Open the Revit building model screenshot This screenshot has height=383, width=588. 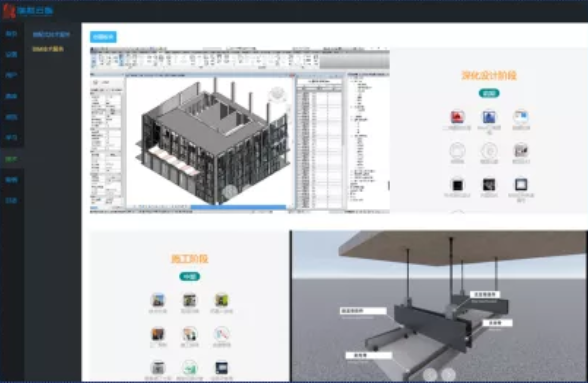tap(240, 130)
